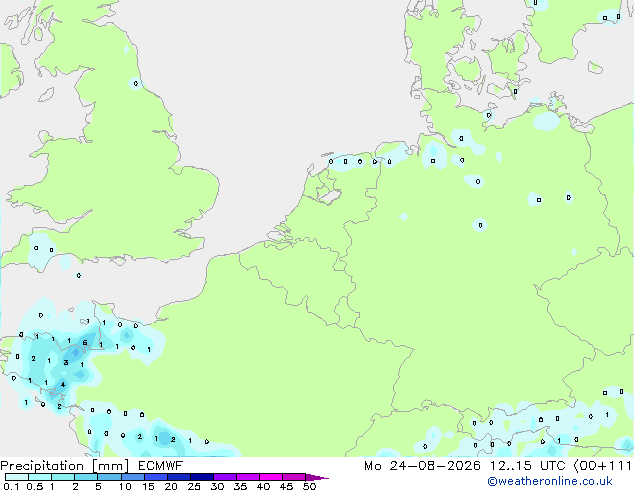This screenshot has width=634, height=490.
Task: Click the 50 tick label on the legend
Action: [x=309, y=486]
